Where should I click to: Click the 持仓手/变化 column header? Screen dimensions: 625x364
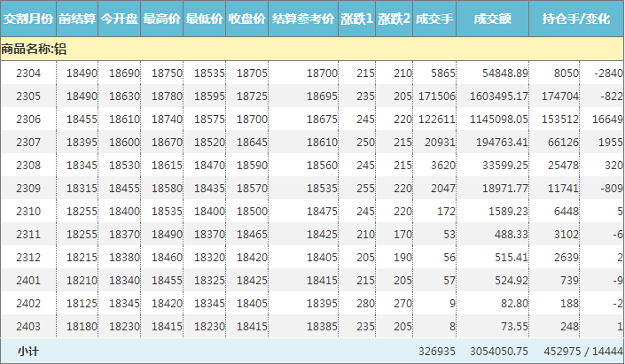(576, 19)
